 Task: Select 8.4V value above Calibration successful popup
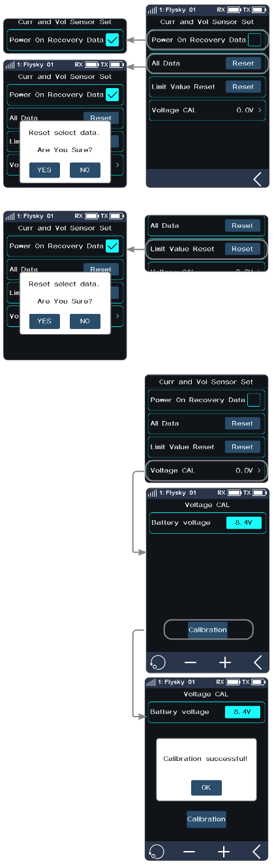tap(242, 712)
